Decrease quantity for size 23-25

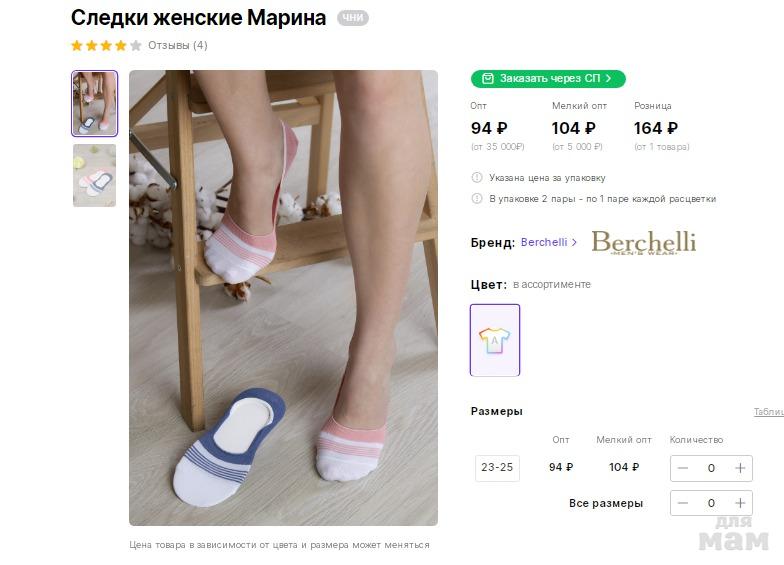683,468
